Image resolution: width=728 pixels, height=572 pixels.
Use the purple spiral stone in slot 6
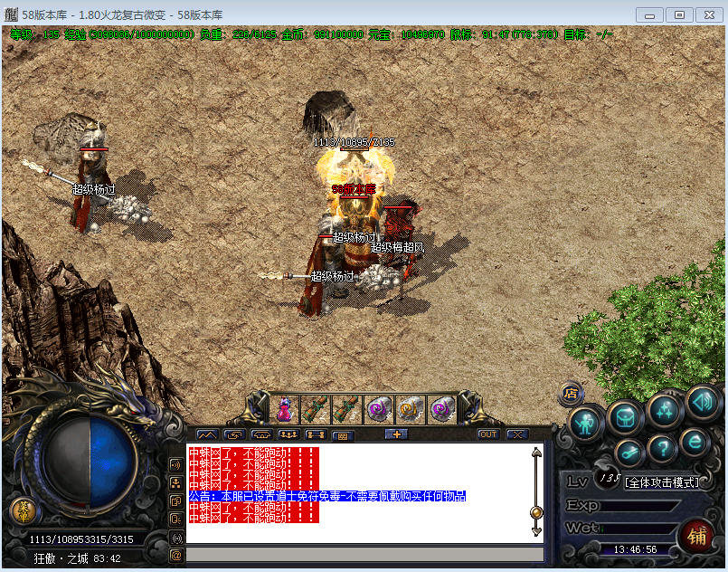[x=442, y=409]
